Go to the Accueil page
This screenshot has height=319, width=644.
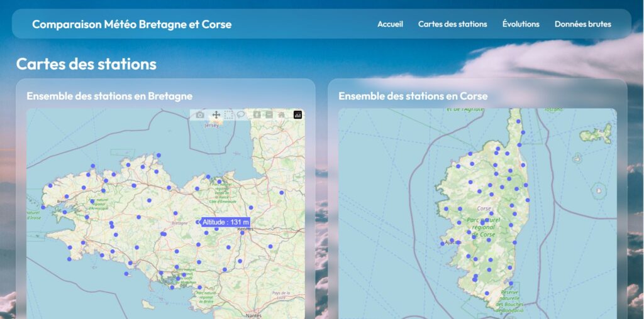coord(390,24)
